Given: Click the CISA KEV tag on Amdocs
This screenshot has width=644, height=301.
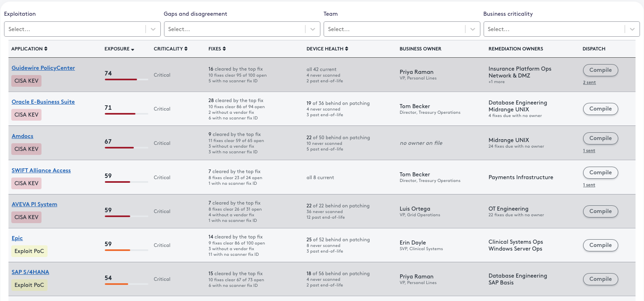Looking at the screenshot, I should click(27, 149).
